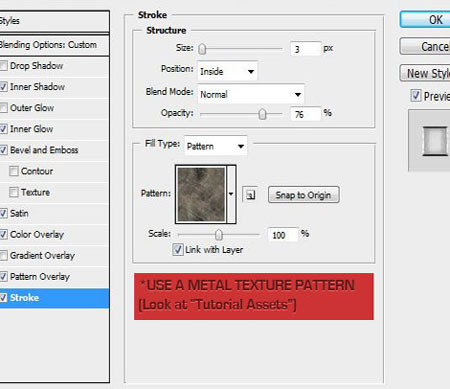The image size is (450, 389).
Task: Select the Inner Shadow effect label
Action: (x=37, y=87)
